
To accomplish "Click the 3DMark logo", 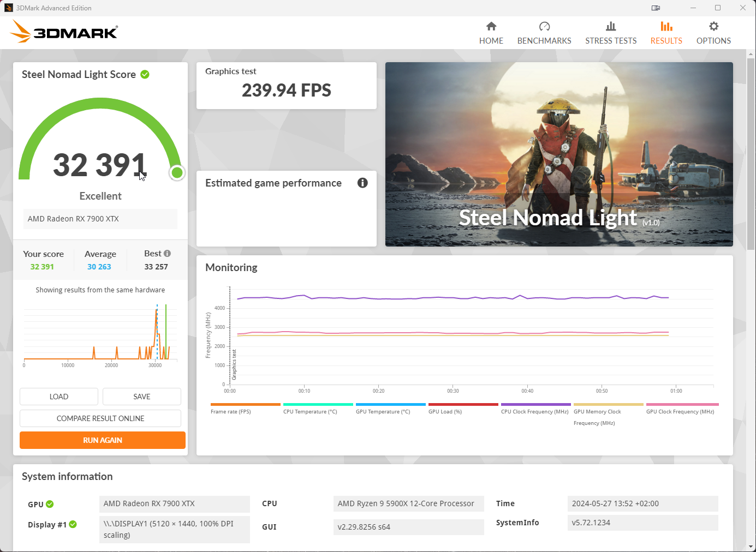I will point(64,32).
